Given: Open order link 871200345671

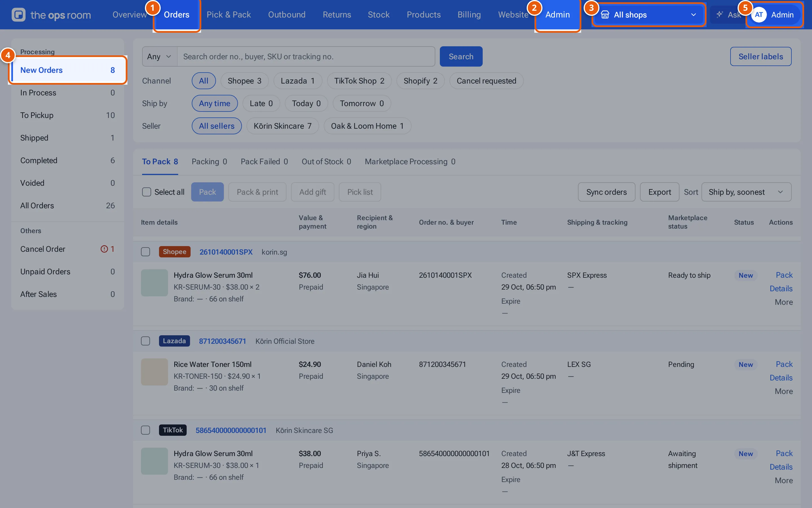Looking at the screenshot, I should (x=222, y=341).
